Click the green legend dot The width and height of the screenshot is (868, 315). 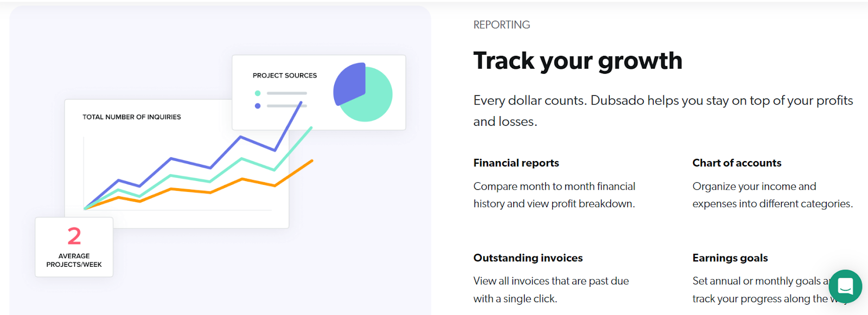258,93
